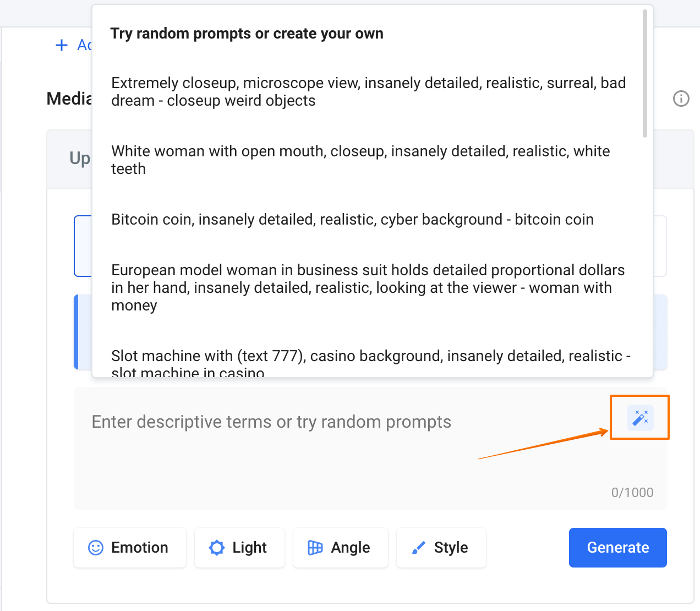The image size is (700, 611).
Task: Pick the European model woman prompt
Action: pos(368,287)
